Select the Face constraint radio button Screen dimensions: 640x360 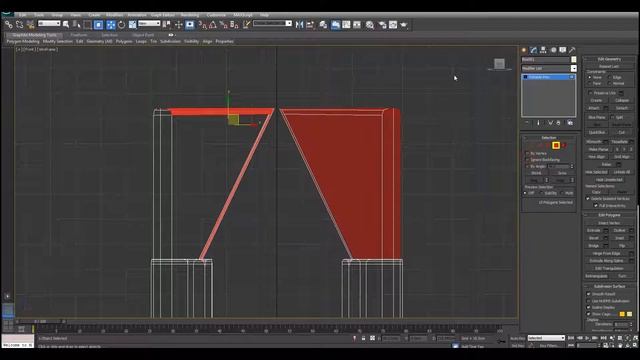click(589, 83)
